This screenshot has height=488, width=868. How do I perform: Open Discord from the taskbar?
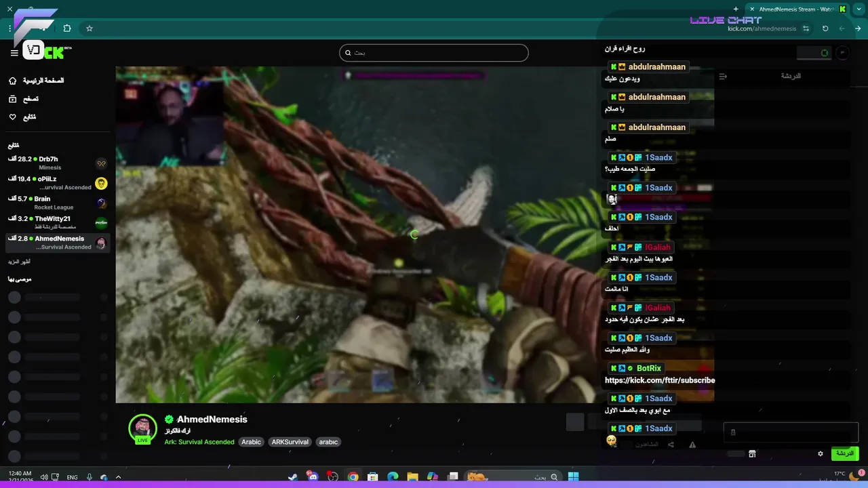313,477
